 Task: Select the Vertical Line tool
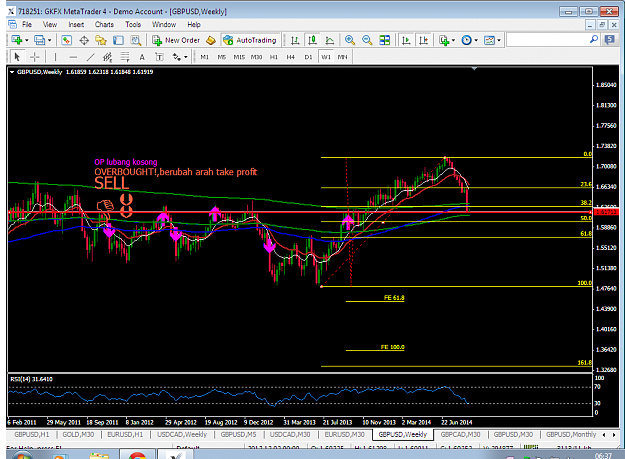pos(55,57)
